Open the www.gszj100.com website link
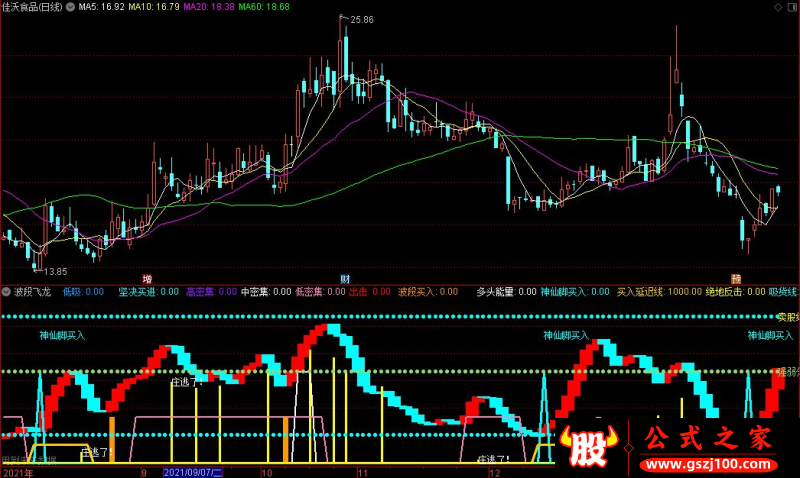 708,465
